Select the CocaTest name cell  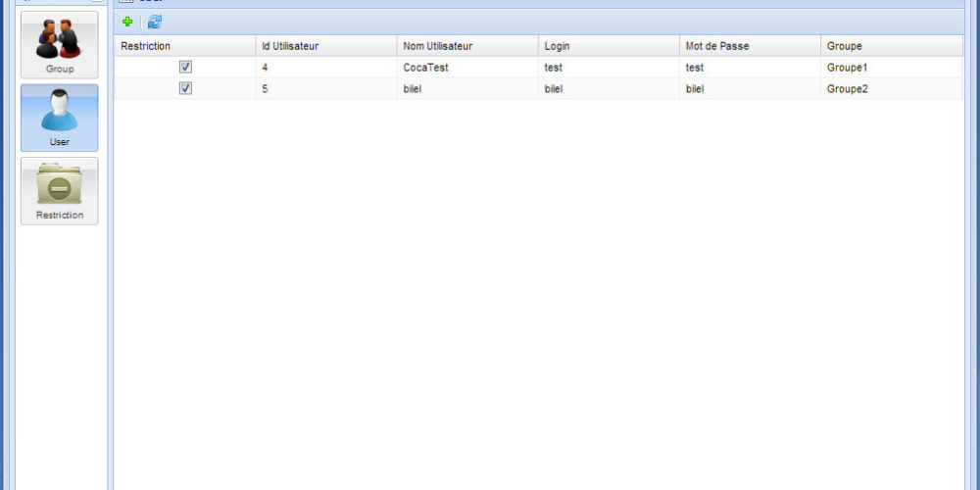425,68
